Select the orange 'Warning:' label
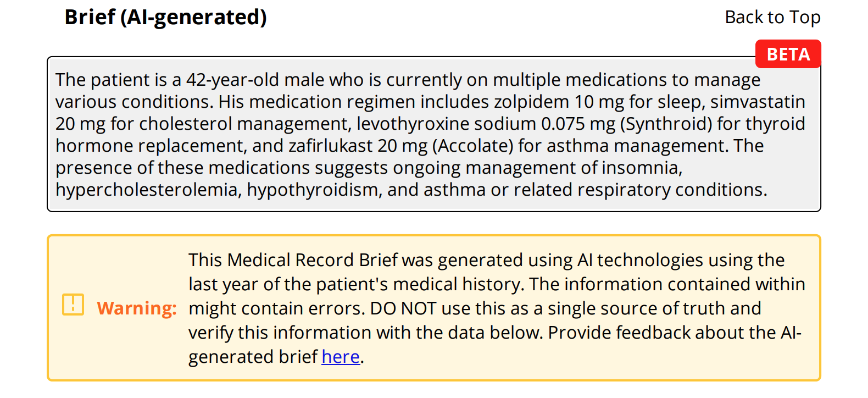This screenshot has height=398, width=868. pos(137,308)
